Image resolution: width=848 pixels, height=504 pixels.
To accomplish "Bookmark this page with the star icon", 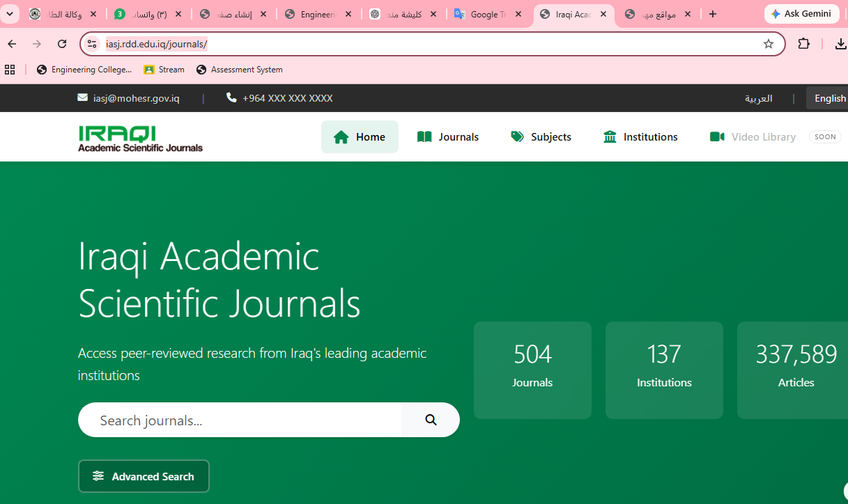I will click(769, 44).
